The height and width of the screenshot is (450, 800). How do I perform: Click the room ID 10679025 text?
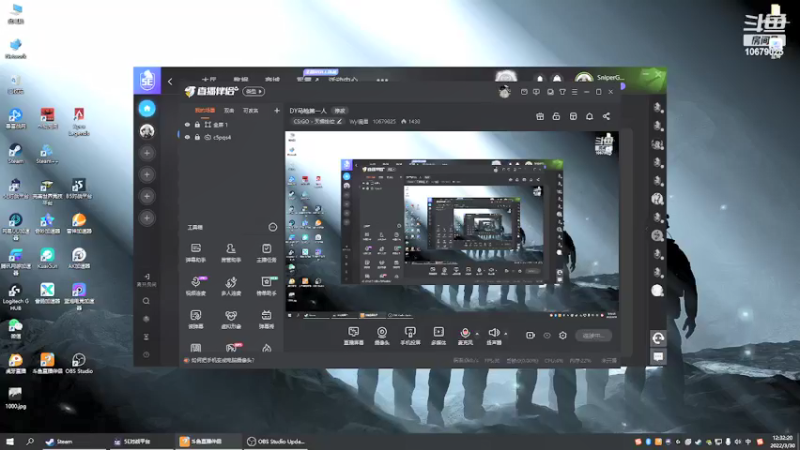[x=384, y=121]
